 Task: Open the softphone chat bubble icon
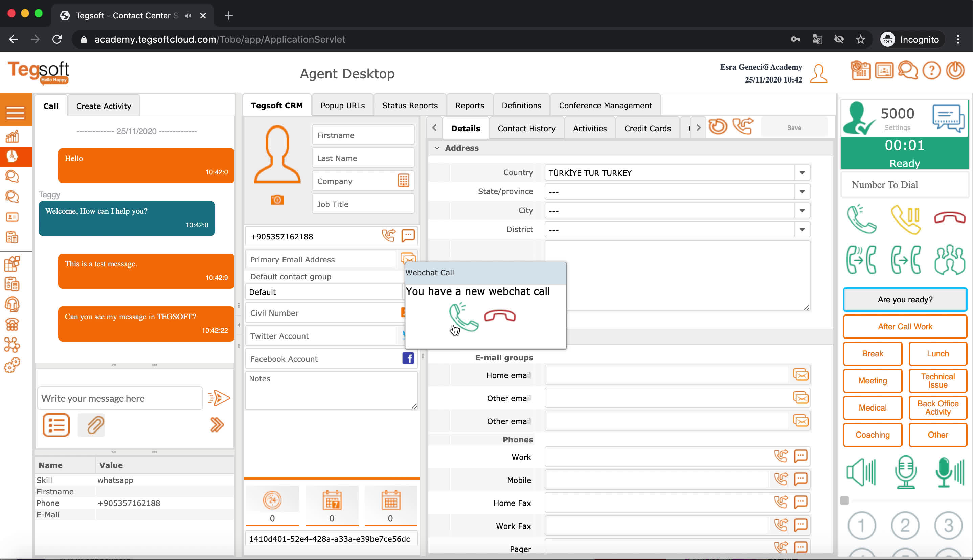click(948, 118)
